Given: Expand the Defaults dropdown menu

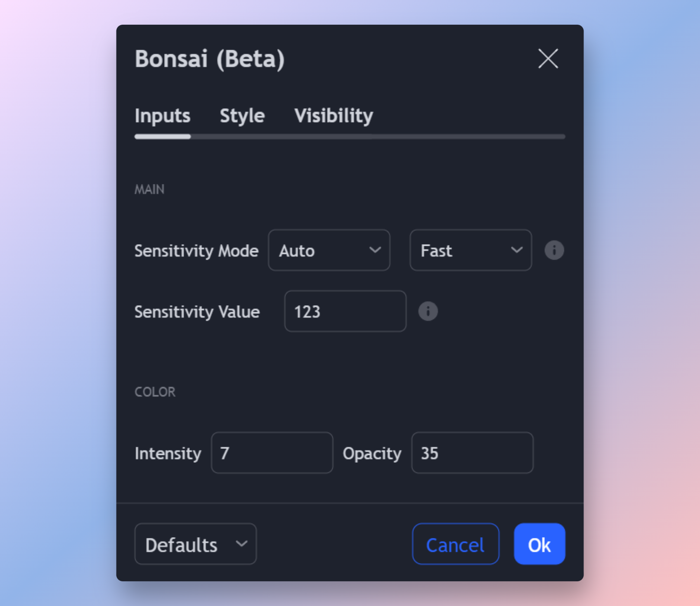Looking at the screenshot, I should [195, 544].
